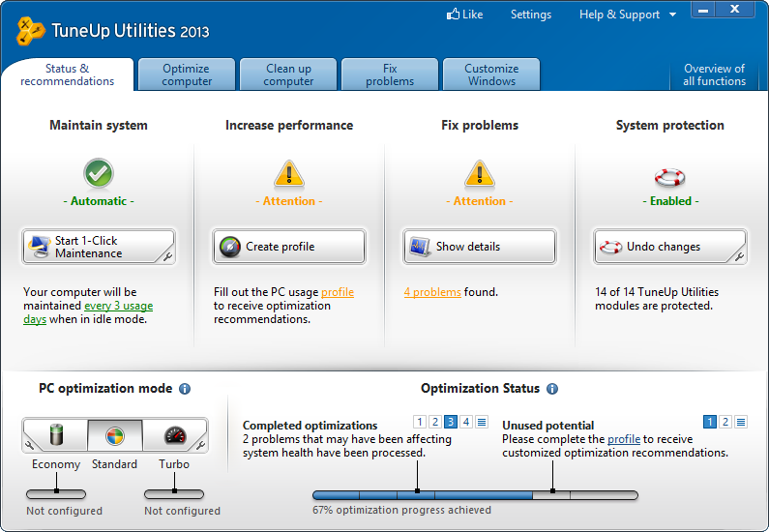769x532 pixels.
Task: Switch to Customize Windows tab
Action: click(491, 74)
